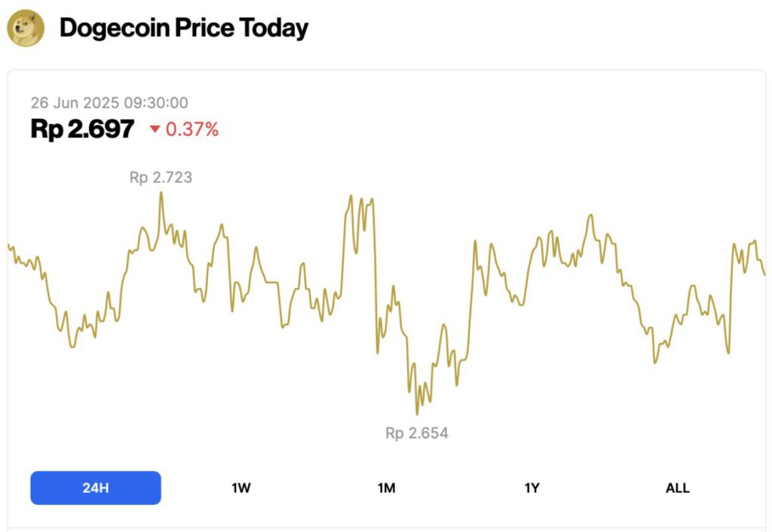
Task: Open the 1M price chart
Action: click(x=386, y=488)
